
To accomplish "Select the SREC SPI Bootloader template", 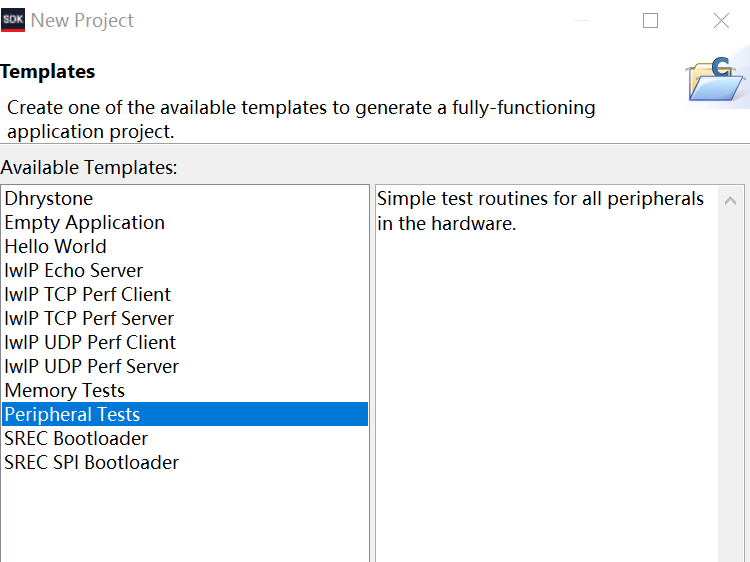I will (x=91, y=463).
